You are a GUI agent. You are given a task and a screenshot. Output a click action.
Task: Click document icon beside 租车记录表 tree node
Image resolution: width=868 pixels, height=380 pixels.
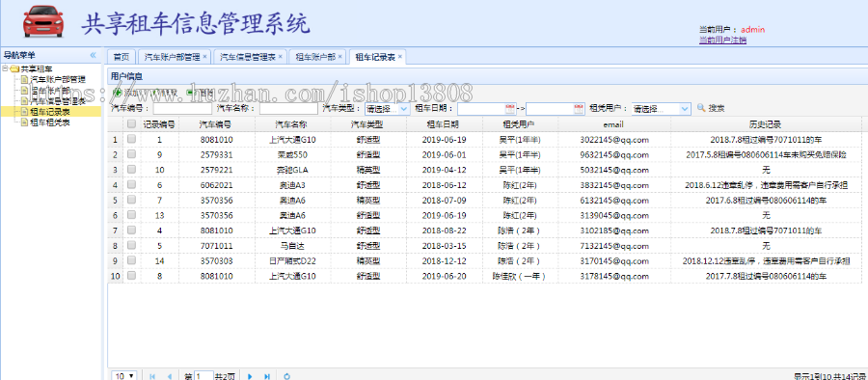point(24,112)
